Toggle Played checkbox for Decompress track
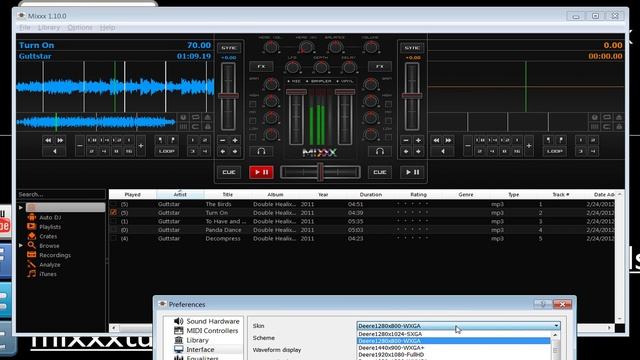 [113, 238]
